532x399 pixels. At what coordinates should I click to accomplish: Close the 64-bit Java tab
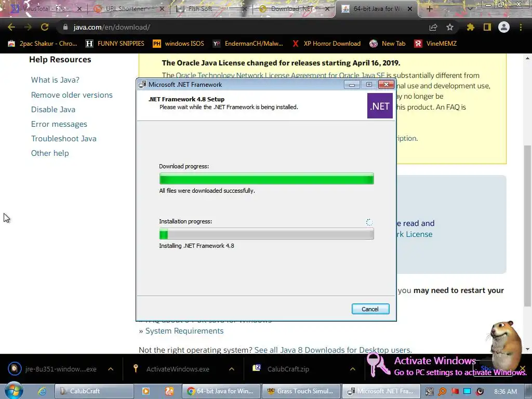[410, 9]
